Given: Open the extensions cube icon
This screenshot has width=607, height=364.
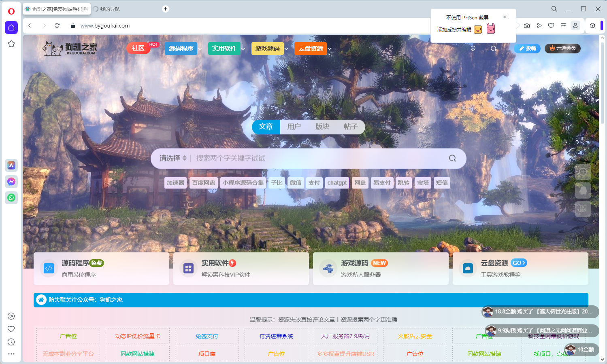Looking at the screenshot, I should [x=592, y=25].
